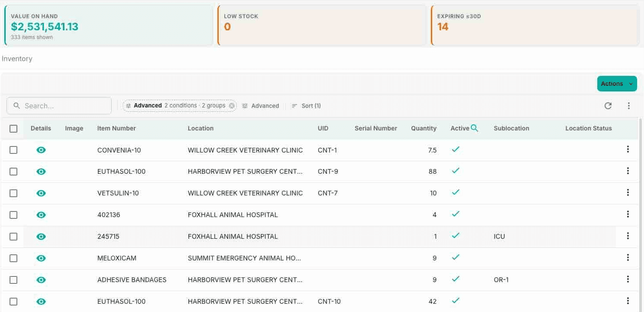Focus the Search input field
Screen dimensions: 644x312
[59, 106]
